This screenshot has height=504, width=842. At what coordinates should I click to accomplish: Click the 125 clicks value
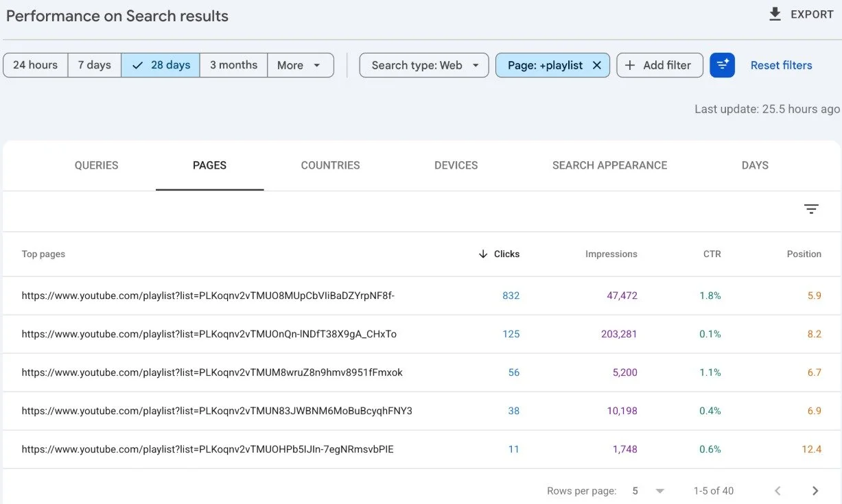point(511,334)
